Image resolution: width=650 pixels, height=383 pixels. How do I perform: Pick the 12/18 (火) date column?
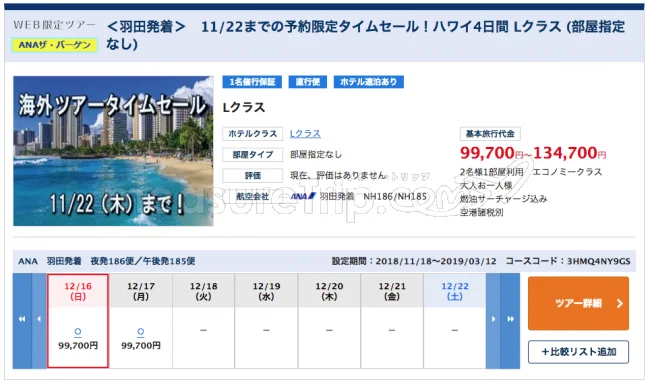[x=204, y=321]
